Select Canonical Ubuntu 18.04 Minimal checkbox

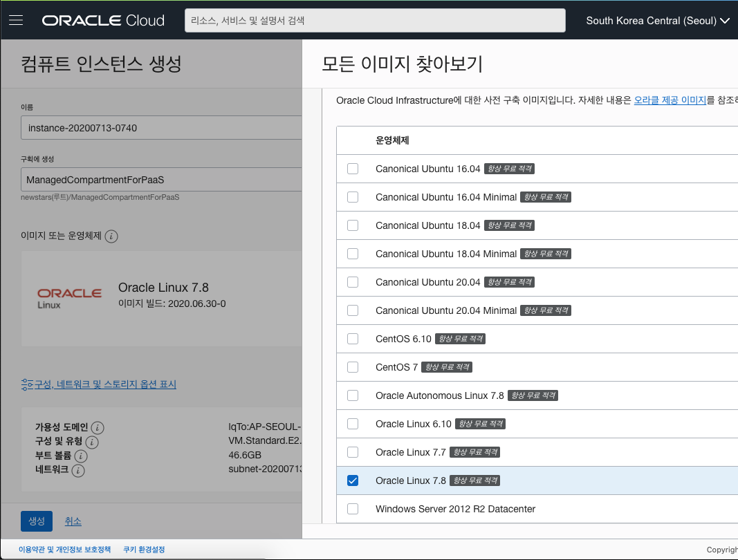coord(353,254)
